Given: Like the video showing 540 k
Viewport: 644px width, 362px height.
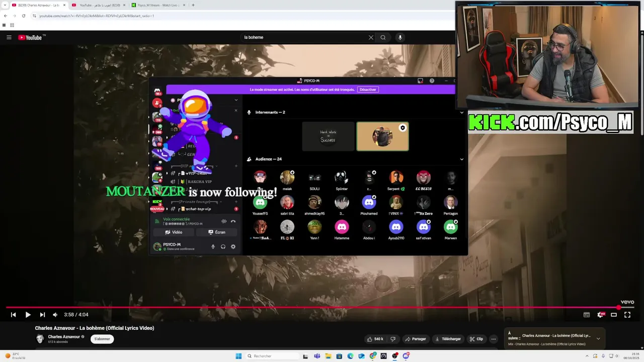Looking at the screenshot, I should point(375,339).
